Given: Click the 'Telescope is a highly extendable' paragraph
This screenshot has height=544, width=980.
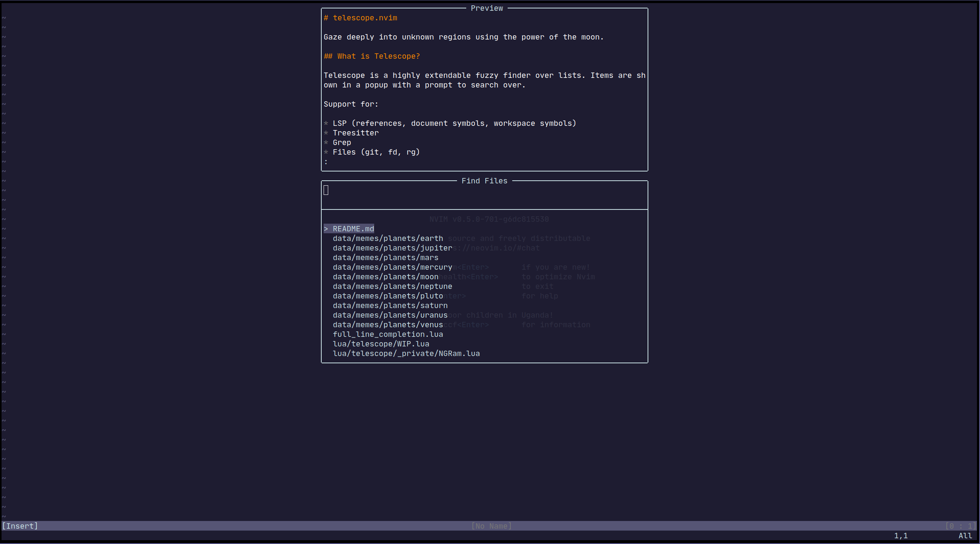Looking at the screenshot, I should (485, 80).
